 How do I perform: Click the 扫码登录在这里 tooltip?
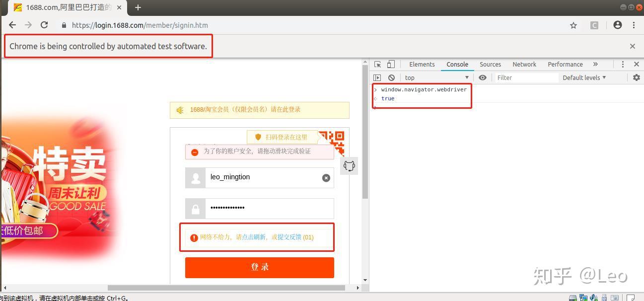point(282,137)
